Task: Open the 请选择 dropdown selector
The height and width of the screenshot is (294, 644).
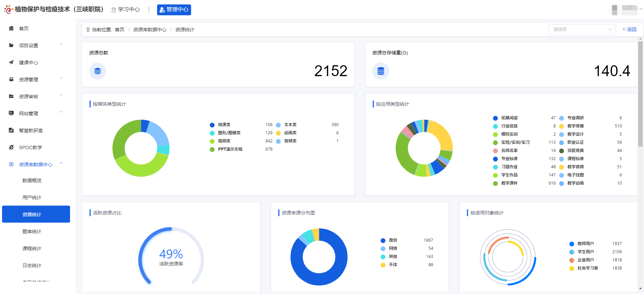Action: tap(582, 30)
